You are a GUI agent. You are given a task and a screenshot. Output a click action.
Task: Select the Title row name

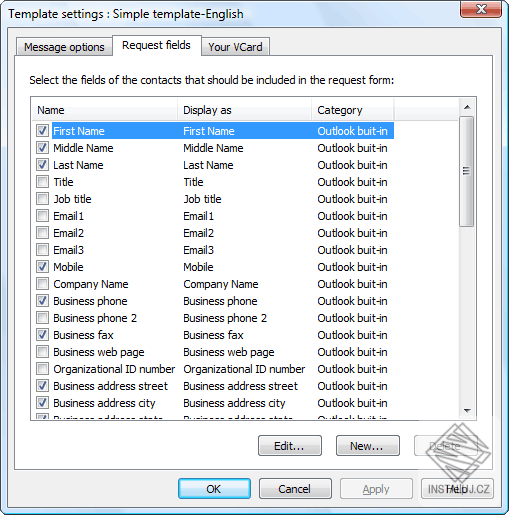(x=63, y=182)
